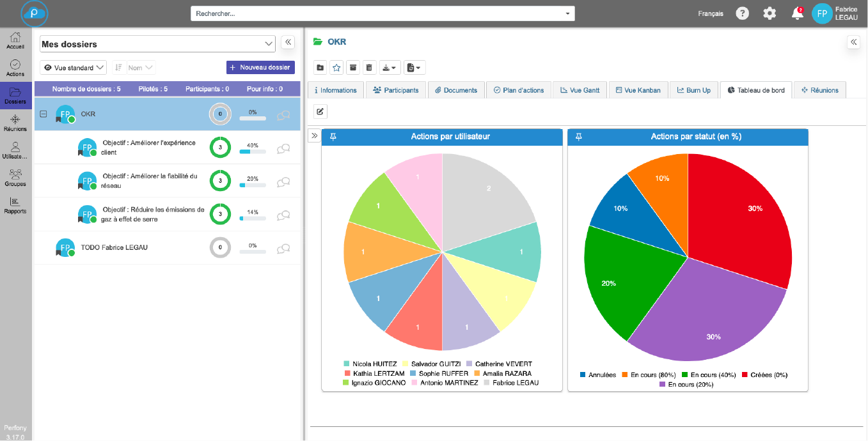The height and width of the screenshot is (441, 868).
Task: Mark OKR folder as favorite with star
Action: pos(336,68)
